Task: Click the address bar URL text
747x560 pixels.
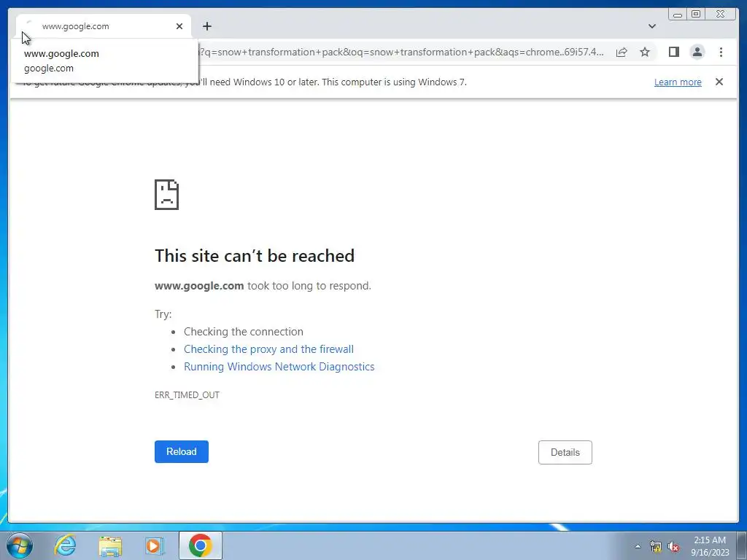Action: tap(402, 52)
